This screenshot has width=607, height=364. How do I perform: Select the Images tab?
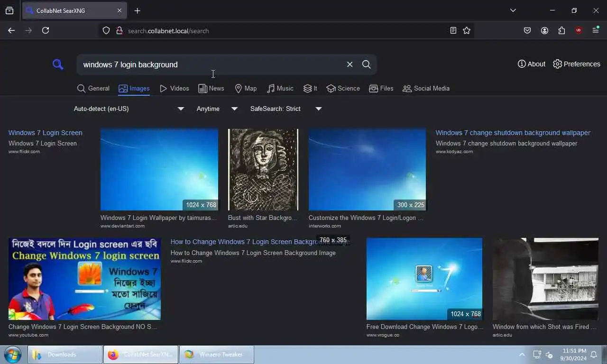pos(134,88)
